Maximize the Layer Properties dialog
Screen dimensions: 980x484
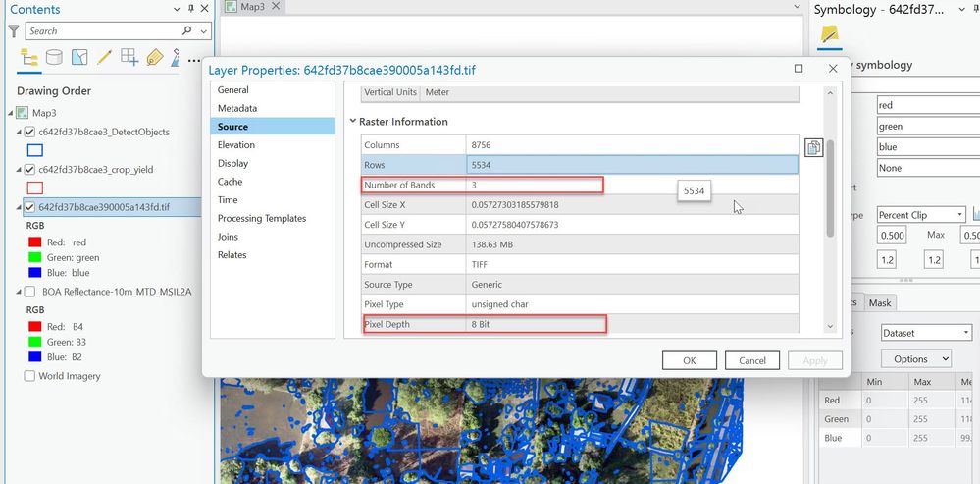799,68
